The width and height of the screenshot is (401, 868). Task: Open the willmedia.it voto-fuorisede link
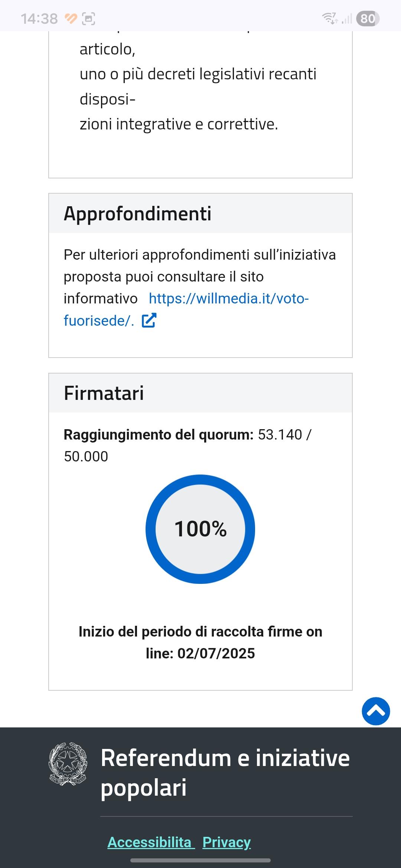(x=228, y=299)
